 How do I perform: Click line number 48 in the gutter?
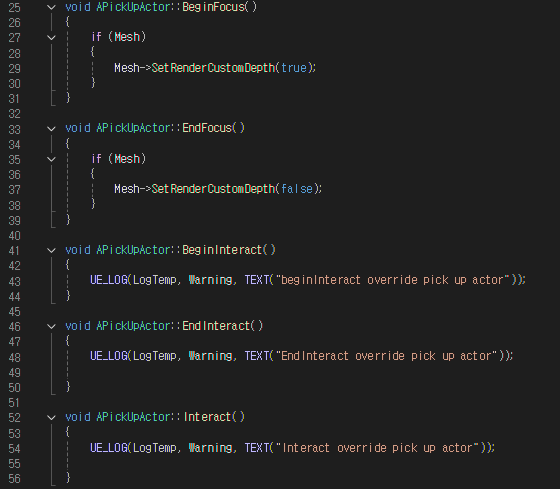tap(14, 357)
